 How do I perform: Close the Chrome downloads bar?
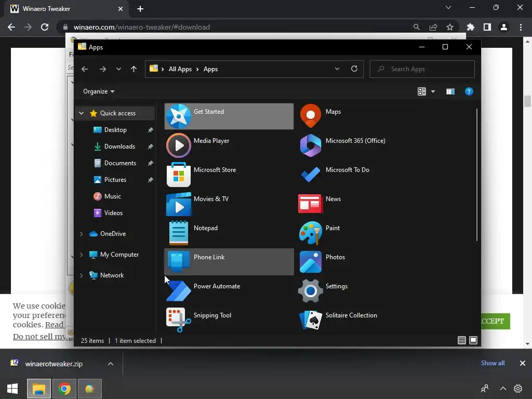coord(523,363)
